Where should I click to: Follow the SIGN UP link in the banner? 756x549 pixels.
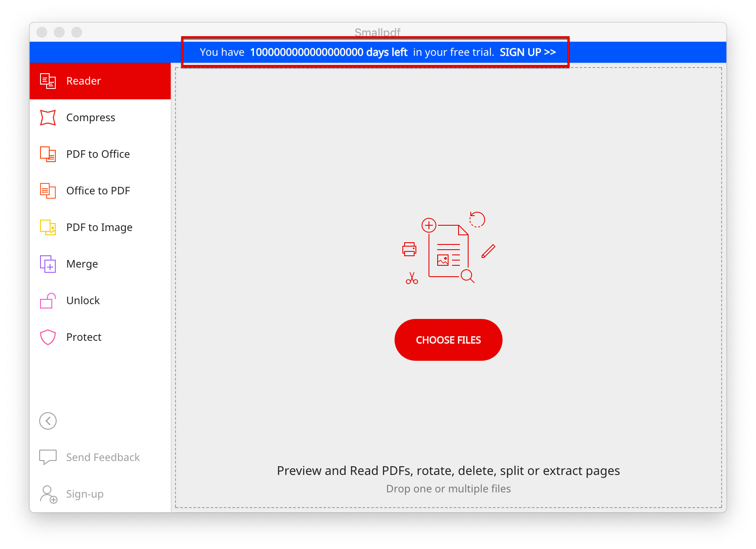coord(527,52)
